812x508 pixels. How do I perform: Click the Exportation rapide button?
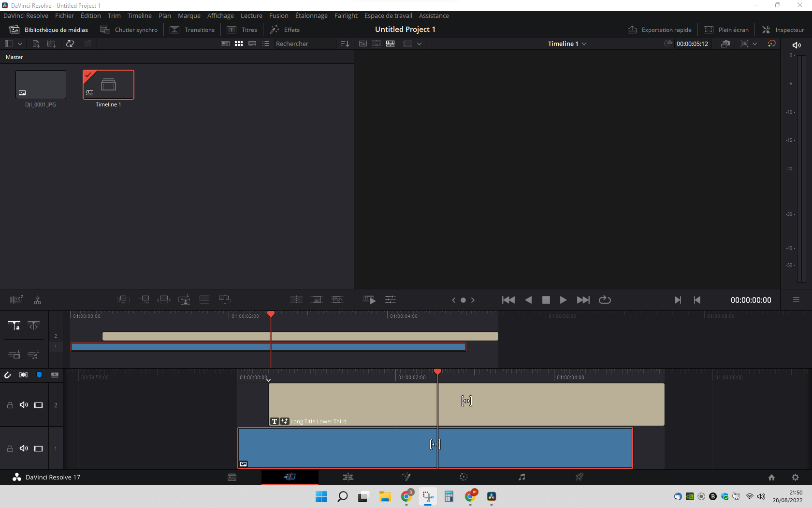pos(660,30)
